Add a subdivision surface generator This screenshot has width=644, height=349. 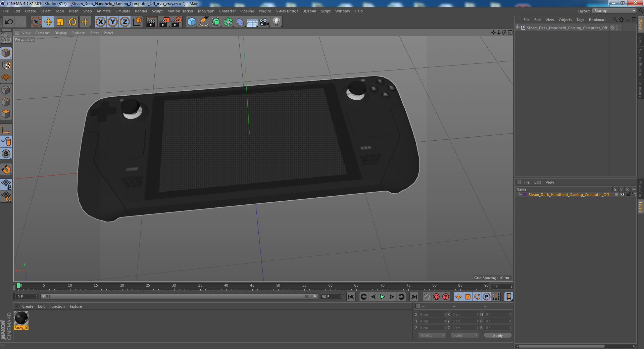point(216,22)
